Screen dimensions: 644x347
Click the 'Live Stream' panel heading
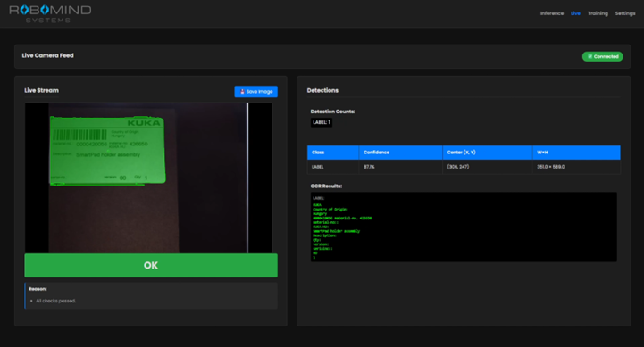[41, 90]
